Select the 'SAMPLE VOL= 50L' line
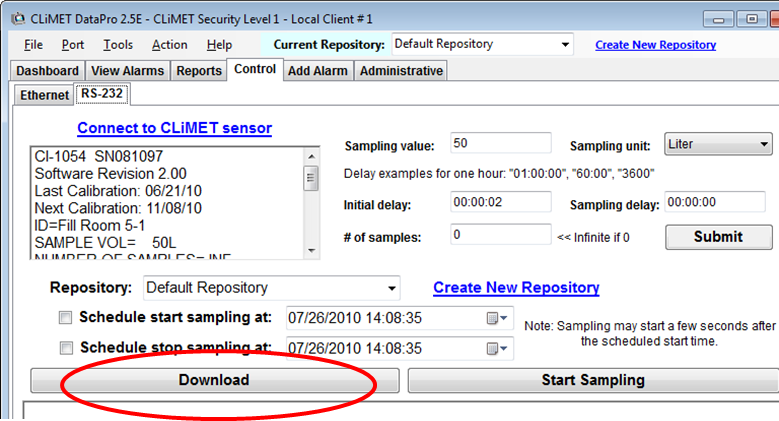 (x=105, y=243)
